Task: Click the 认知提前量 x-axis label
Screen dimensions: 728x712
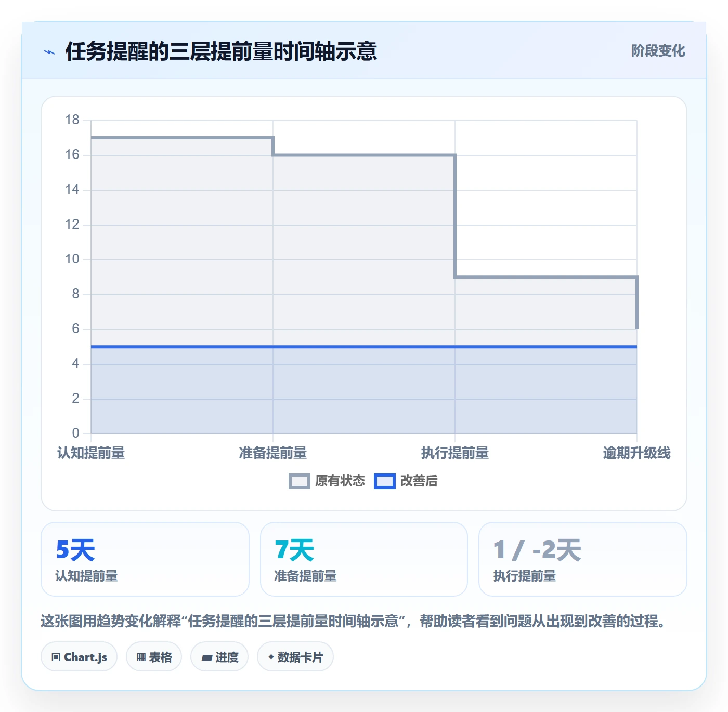Action: tap(91, 453)
